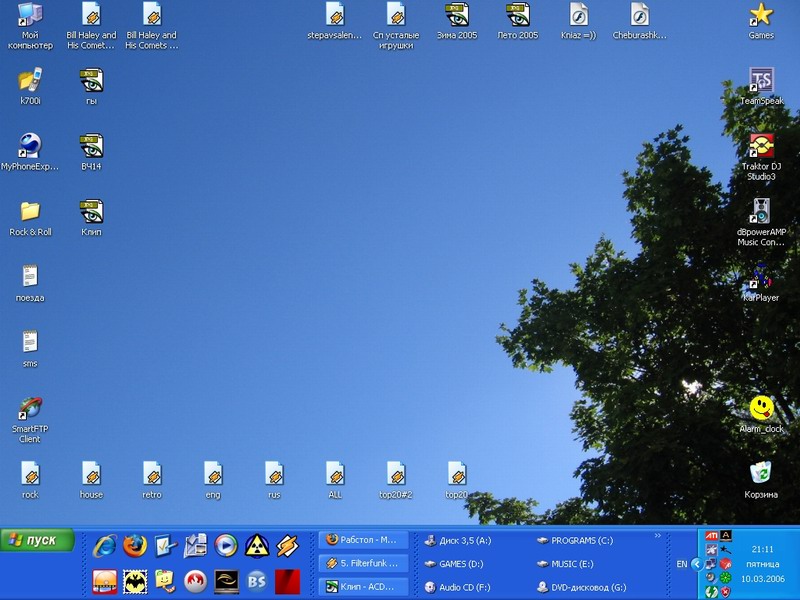
Task: Open the TeamSpeak desktop shortcut
Action: (761, 81)
